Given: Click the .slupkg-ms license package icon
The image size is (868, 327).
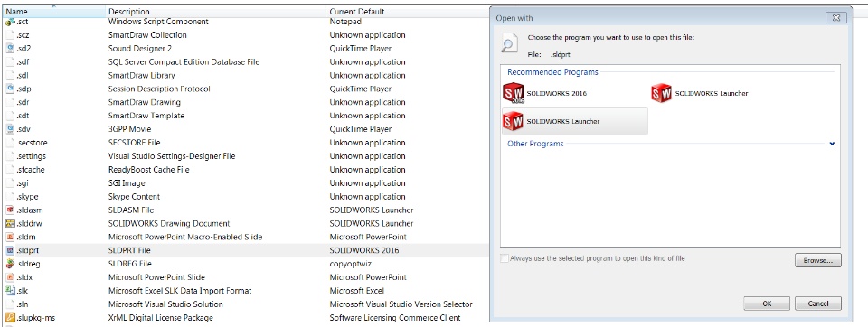Looking at the screenshot, I should (10, 318).
